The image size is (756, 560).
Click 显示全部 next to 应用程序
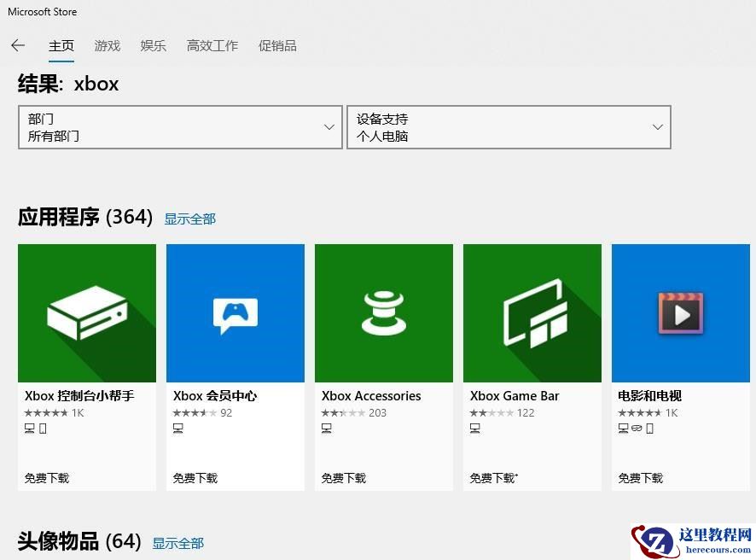[x=190, y=219]
